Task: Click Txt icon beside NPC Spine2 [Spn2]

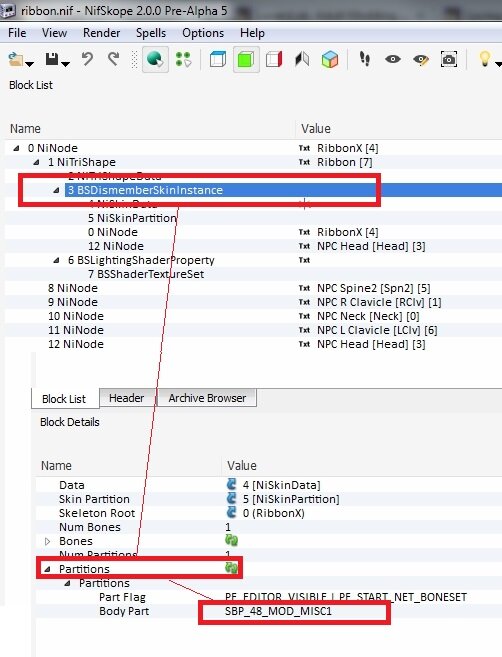Action: pos(304,288)
